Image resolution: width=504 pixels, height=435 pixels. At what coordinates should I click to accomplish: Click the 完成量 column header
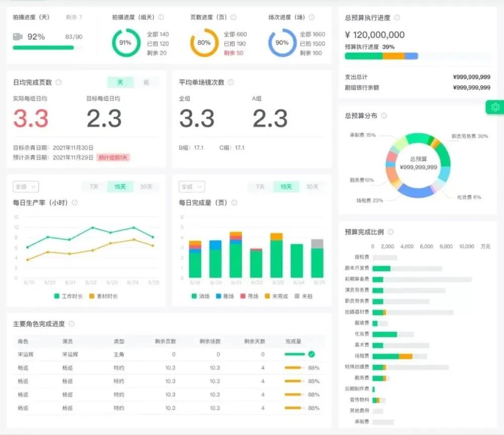coord(293,341)
